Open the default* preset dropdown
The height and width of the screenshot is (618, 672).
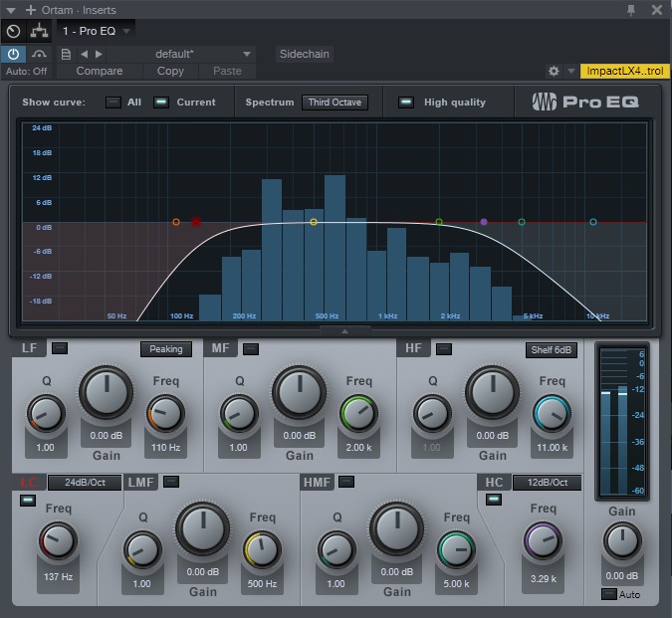point(180,55)
